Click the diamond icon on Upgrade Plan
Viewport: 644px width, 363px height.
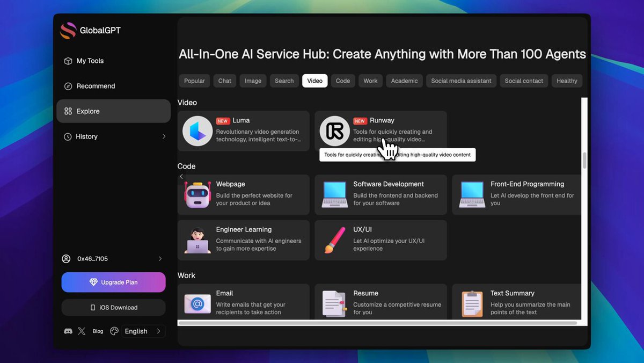pyautogui.click(x=94, y=282)
